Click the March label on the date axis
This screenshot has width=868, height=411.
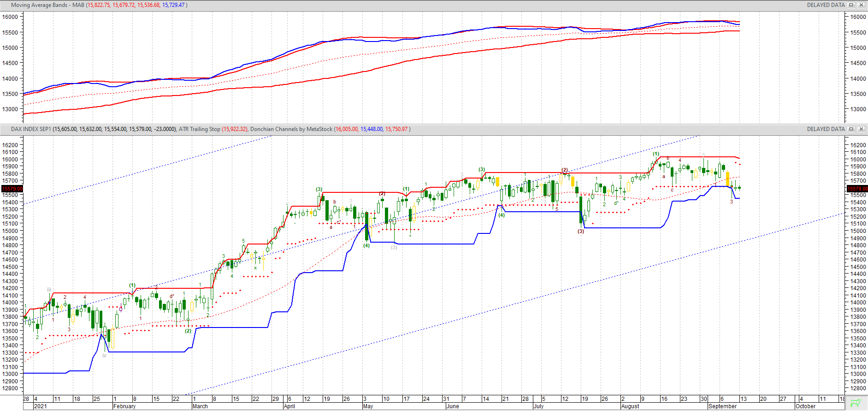[x=200, y=406]
